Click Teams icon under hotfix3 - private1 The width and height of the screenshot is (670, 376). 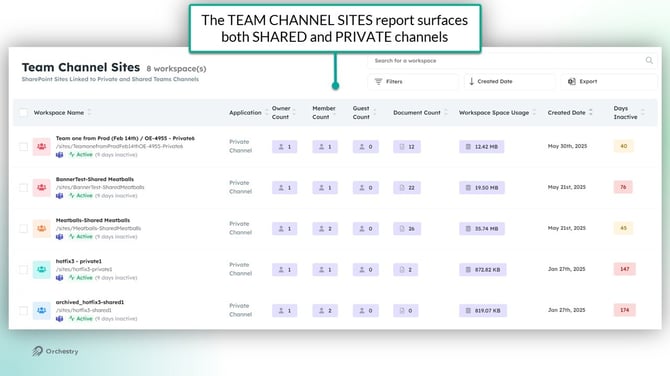[x=59, y=278]
